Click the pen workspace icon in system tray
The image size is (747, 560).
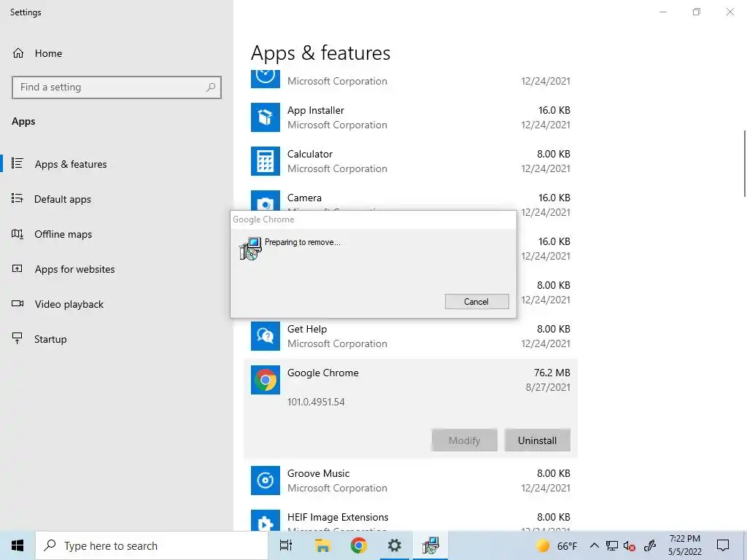(650, 545)
